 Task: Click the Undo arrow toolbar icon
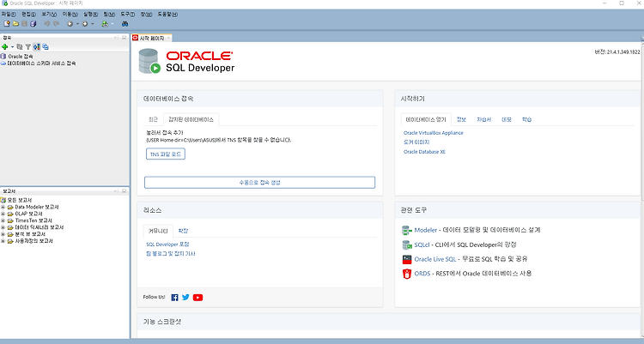pyautogui.click(x=47, y=24)
